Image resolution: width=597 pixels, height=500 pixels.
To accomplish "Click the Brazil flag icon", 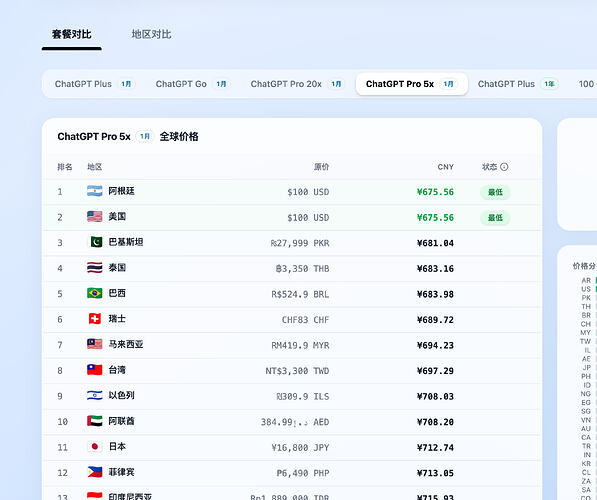I will tap(94, 293).
